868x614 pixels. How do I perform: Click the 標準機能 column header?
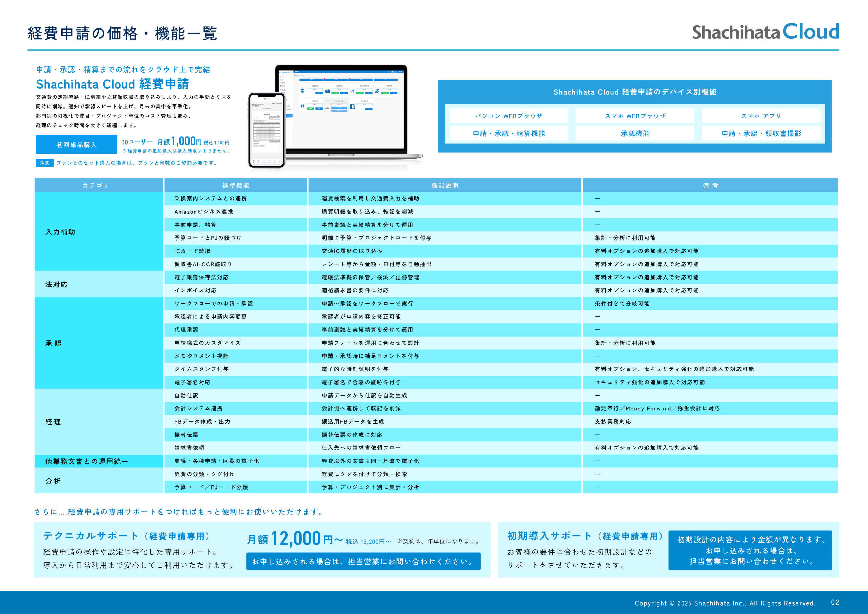[x=236, y=185]
